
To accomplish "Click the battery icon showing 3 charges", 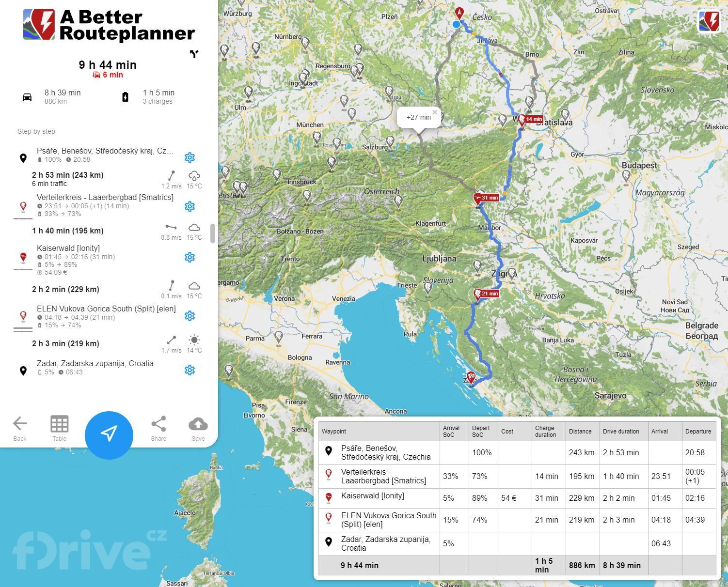I will [126, 97].
